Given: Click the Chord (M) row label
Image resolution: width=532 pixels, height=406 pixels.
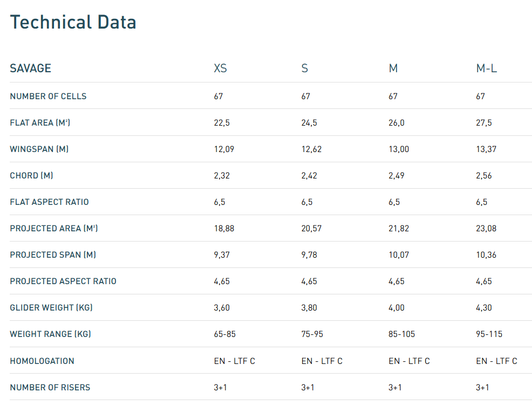Looking at the screenshot, I should tap(31, 176).
